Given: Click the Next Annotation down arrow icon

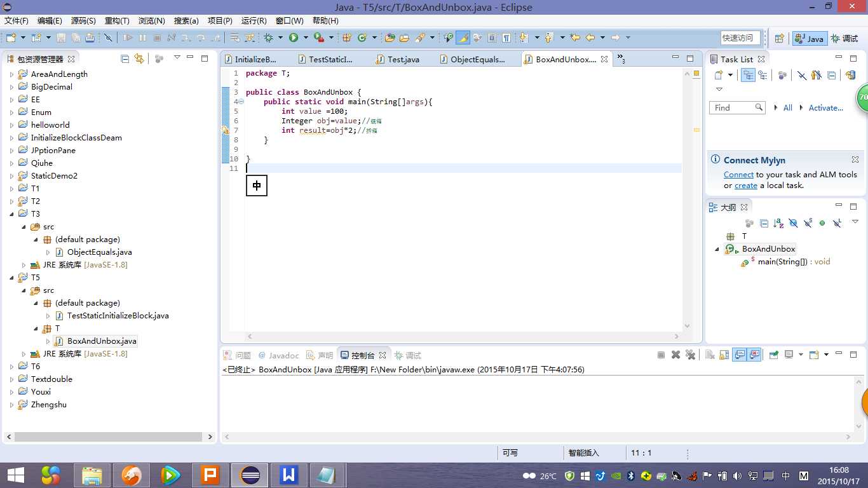Looking at the screenshot, I should click(523, 37).
